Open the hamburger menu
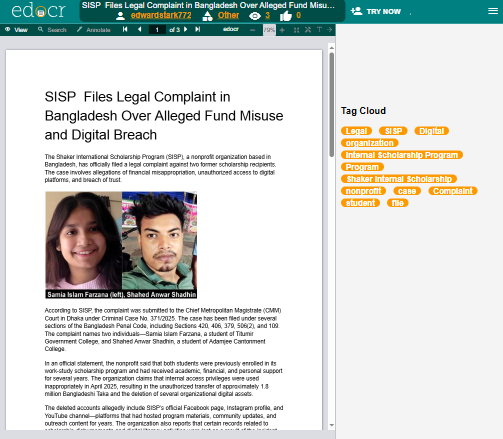 click(493, 11)
